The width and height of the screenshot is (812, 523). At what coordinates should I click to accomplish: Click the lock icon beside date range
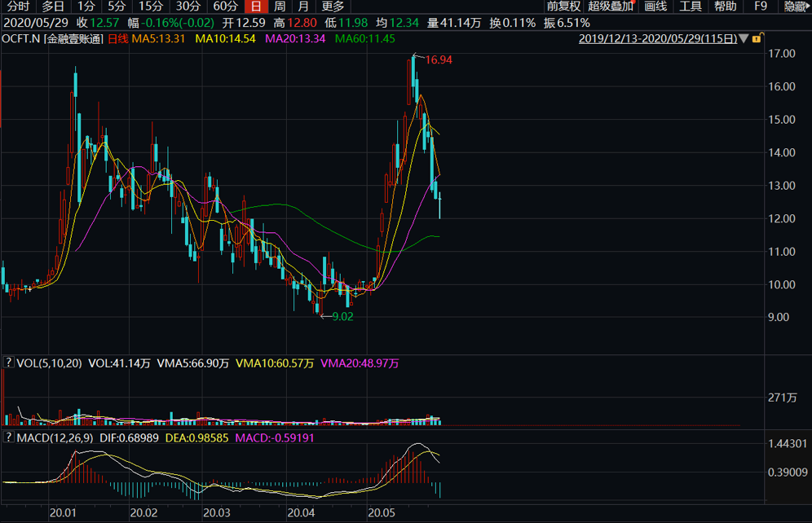[757, 38]
